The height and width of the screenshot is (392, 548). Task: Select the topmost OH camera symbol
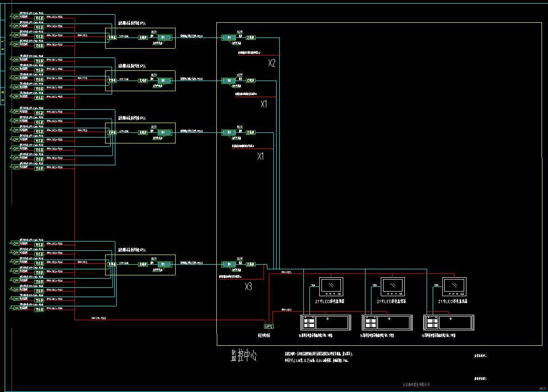(16, 16)
